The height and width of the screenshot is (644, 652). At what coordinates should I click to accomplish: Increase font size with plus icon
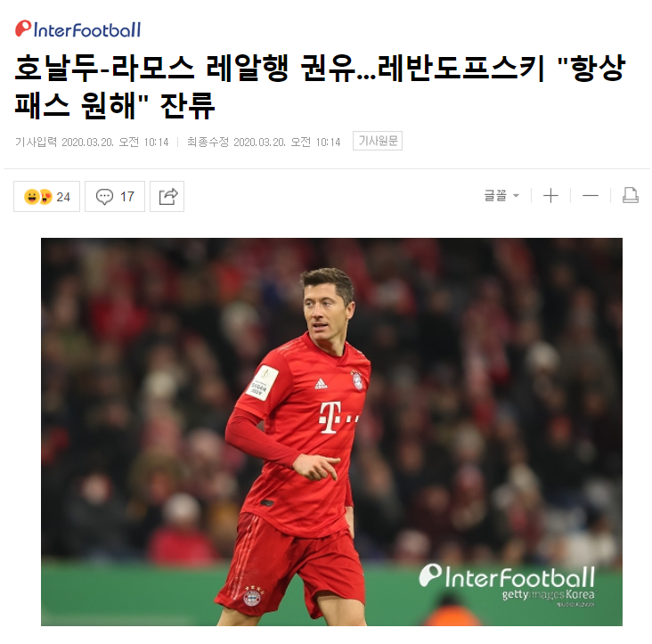(551, 195)
